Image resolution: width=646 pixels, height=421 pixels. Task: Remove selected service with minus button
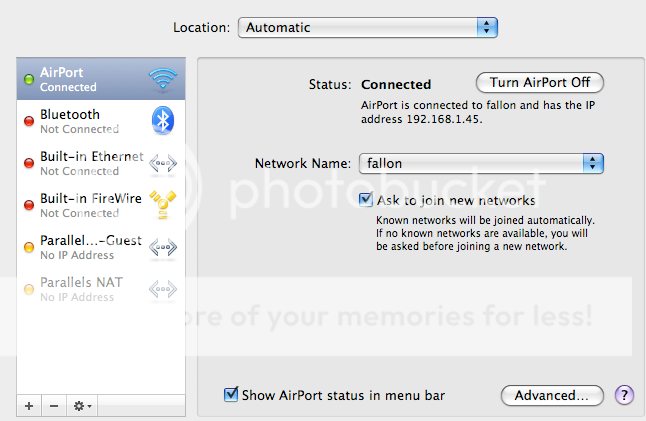[54, 406]
